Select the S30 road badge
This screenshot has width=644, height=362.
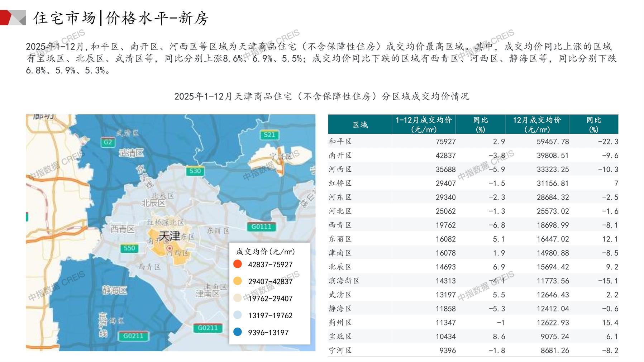pos(195,171)
